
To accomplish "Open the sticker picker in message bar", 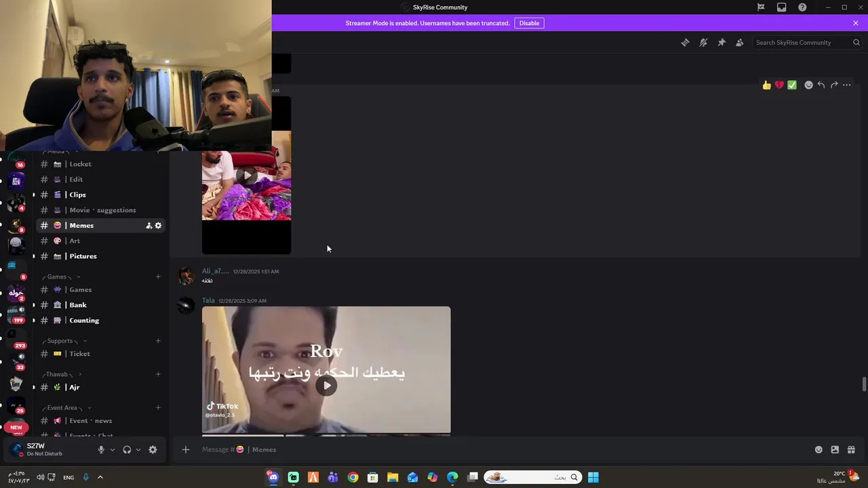I will 835,449.
